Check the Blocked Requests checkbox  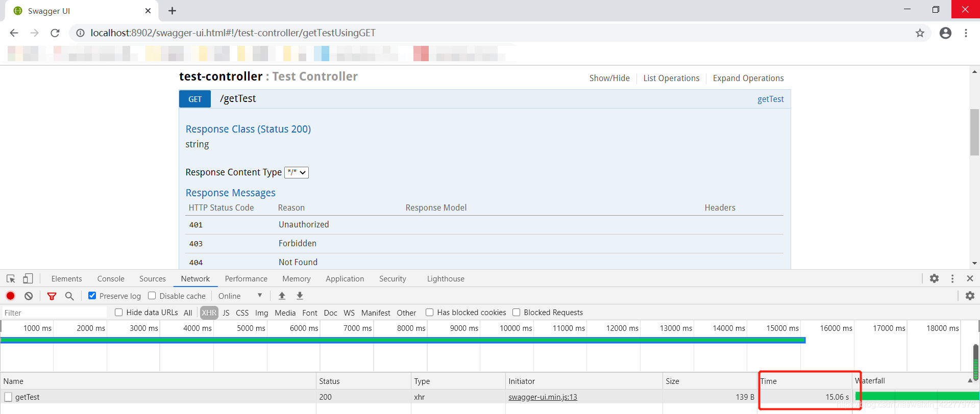516,313
